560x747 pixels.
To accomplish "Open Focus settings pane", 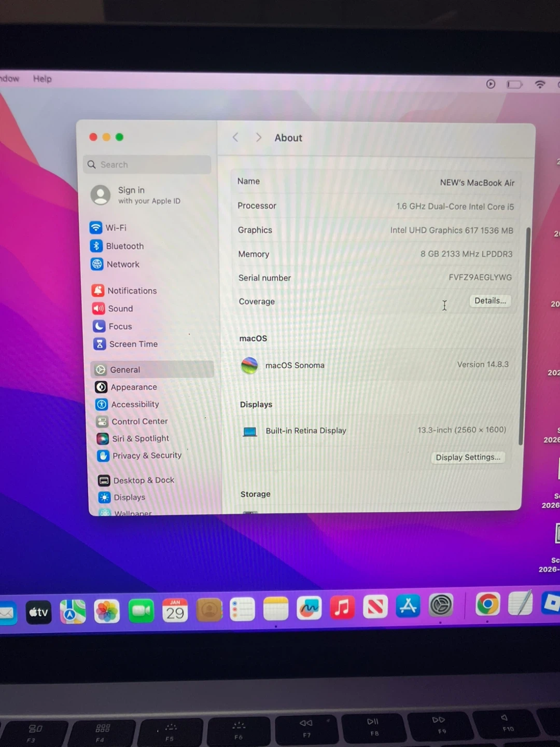I will (120, 326).
